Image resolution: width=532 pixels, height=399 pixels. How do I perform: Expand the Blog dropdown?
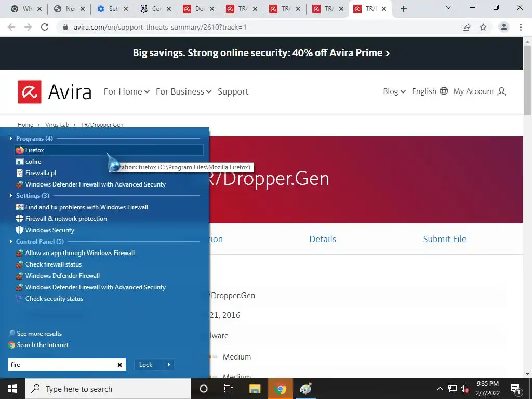click(x=394, y=91)
